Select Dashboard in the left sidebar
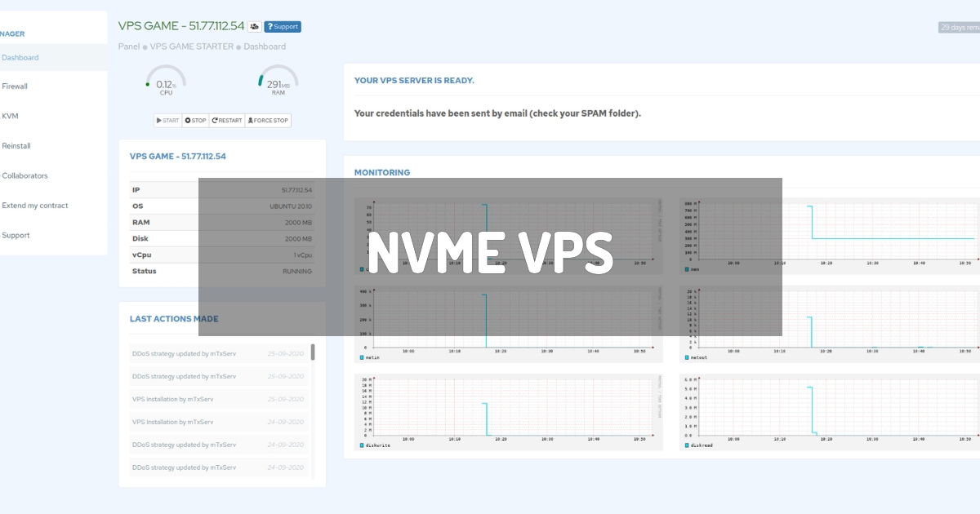Image resolution: width=980 pixels, height=514 pixels. 20,57
